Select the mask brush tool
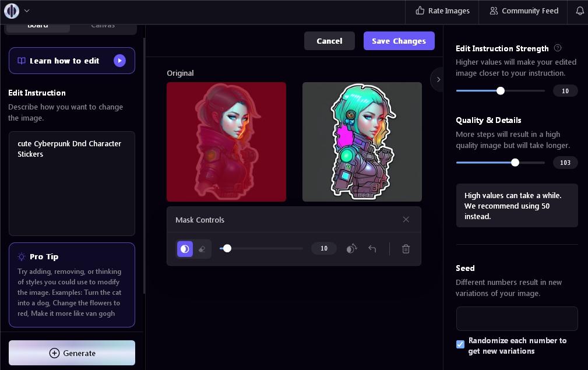 [185, 249]
